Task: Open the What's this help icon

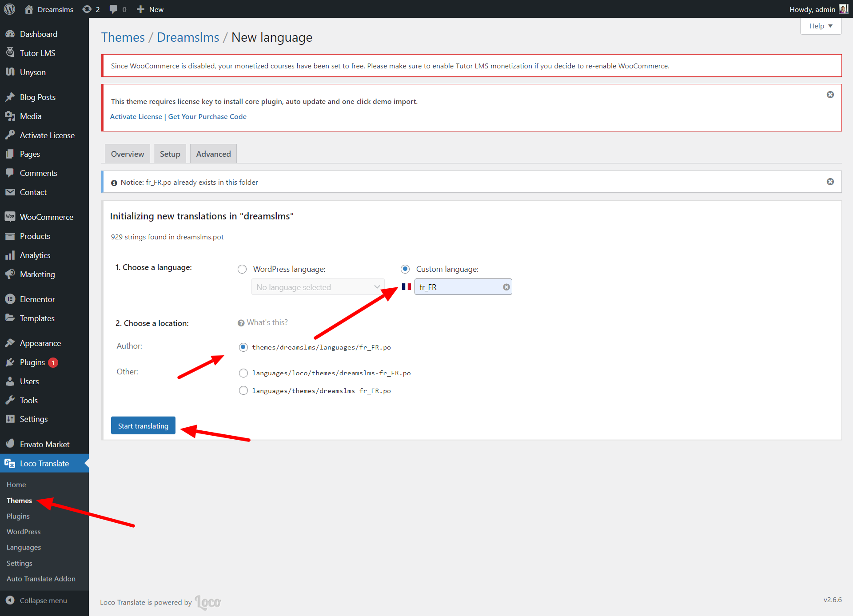Action: [x=241, y=323]
